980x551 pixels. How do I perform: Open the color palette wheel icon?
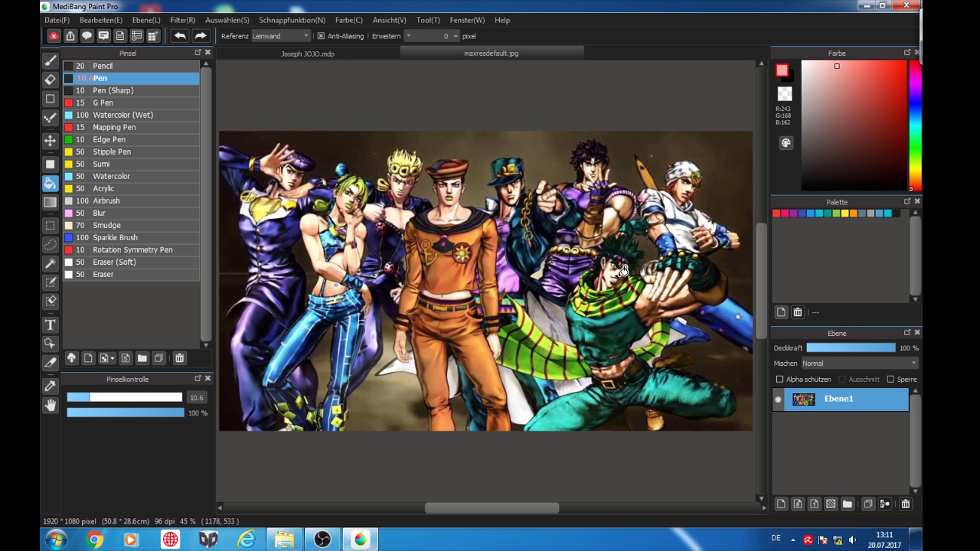tap(786, 143)
